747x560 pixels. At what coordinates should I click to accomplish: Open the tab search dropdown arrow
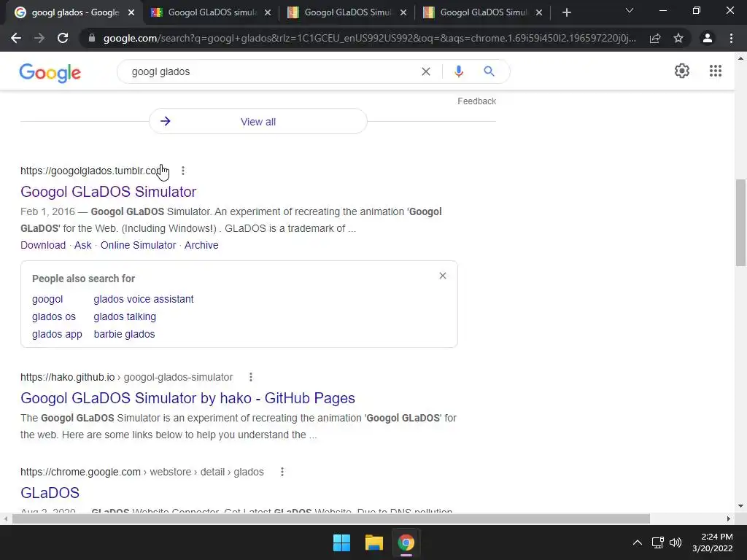(x=630, y=10)
